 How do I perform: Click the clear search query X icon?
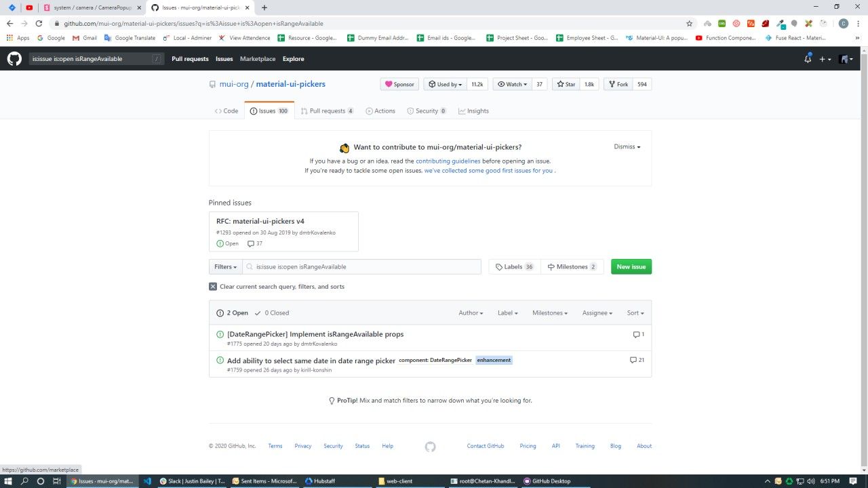click(213, 287)
